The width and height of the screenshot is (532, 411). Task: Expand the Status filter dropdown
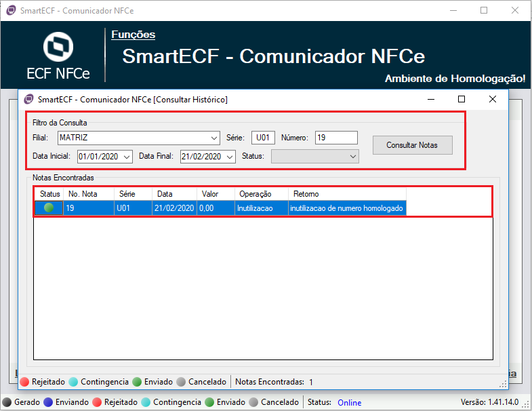pyautogui.click(x=314, y=157)
